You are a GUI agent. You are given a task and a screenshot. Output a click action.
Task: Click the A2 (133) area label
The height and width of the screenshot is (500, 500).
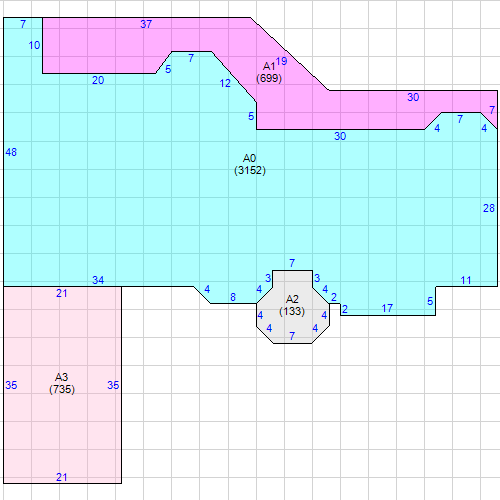[x=292, y=305]
